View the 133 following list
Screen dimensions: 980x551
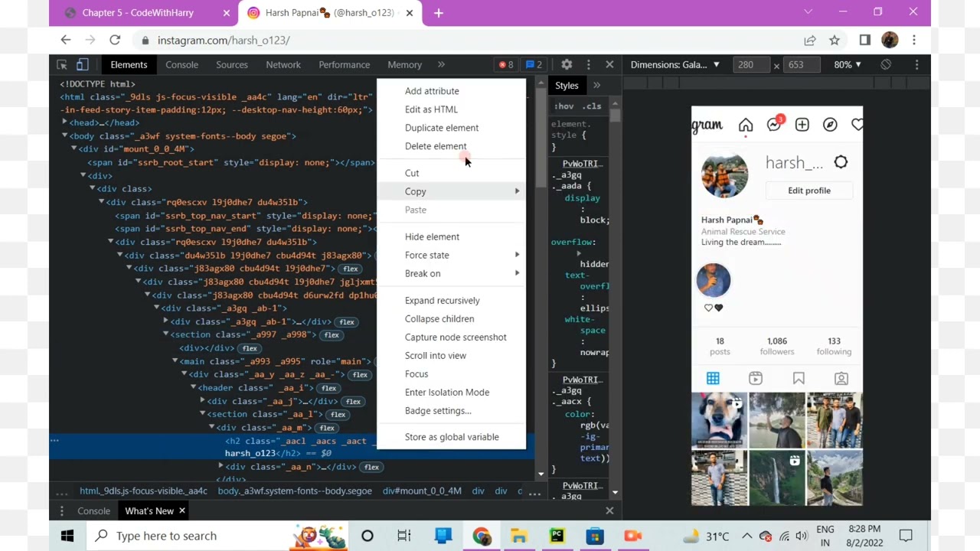(x=834, y=346)
